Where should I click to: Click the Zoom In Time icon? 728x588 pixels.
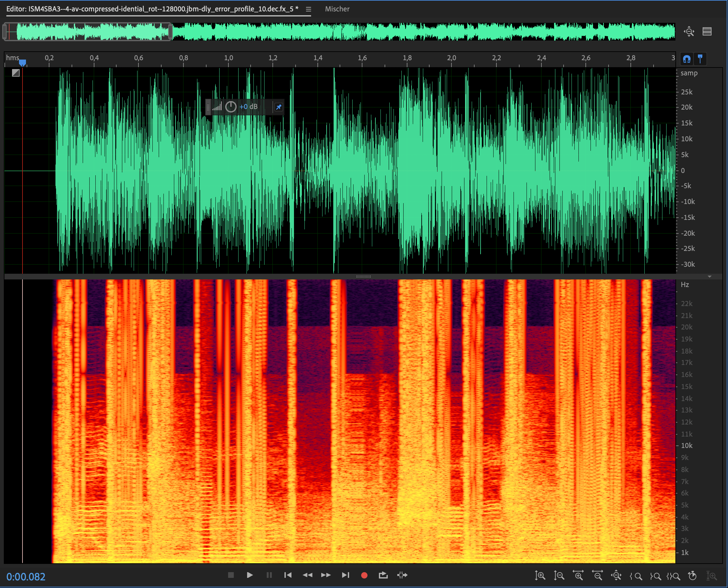pyautogui.click(x=578, y=575)
